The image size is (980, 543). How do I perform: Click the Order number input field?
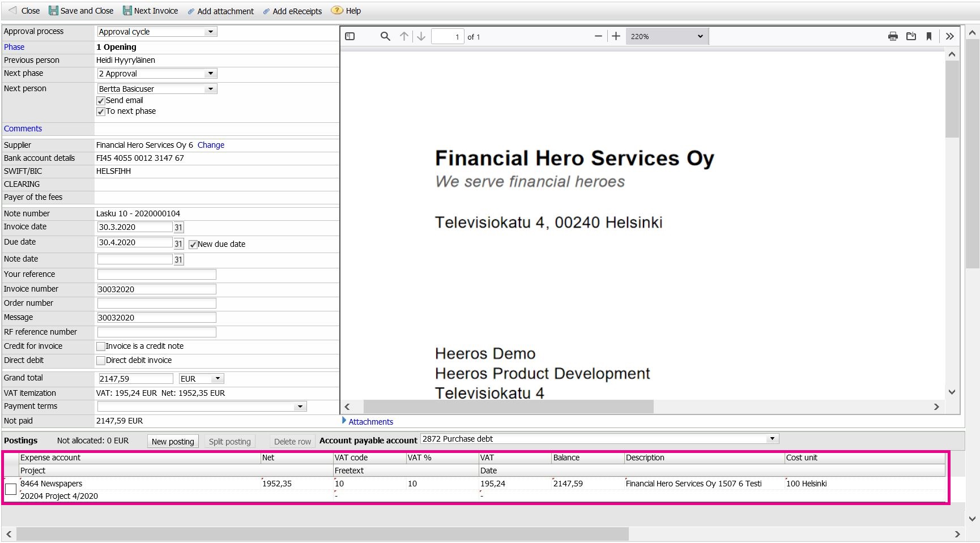157,303
